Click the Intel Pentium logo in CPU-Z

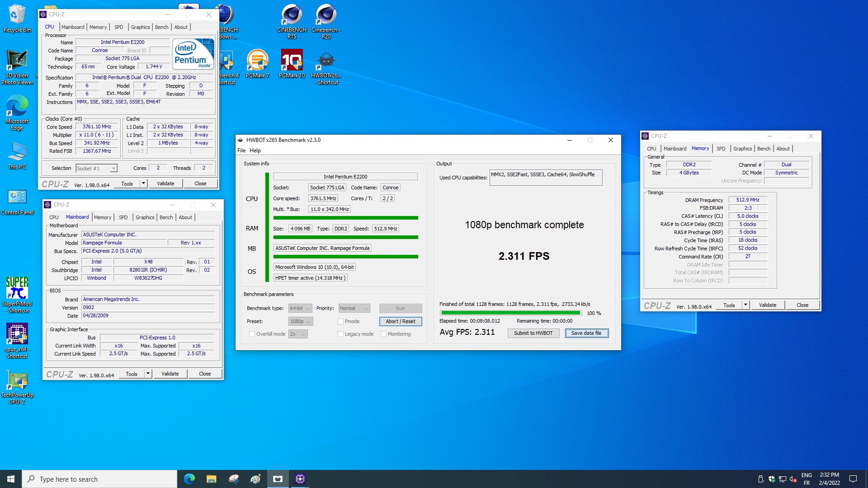click(x=193, y=54)
